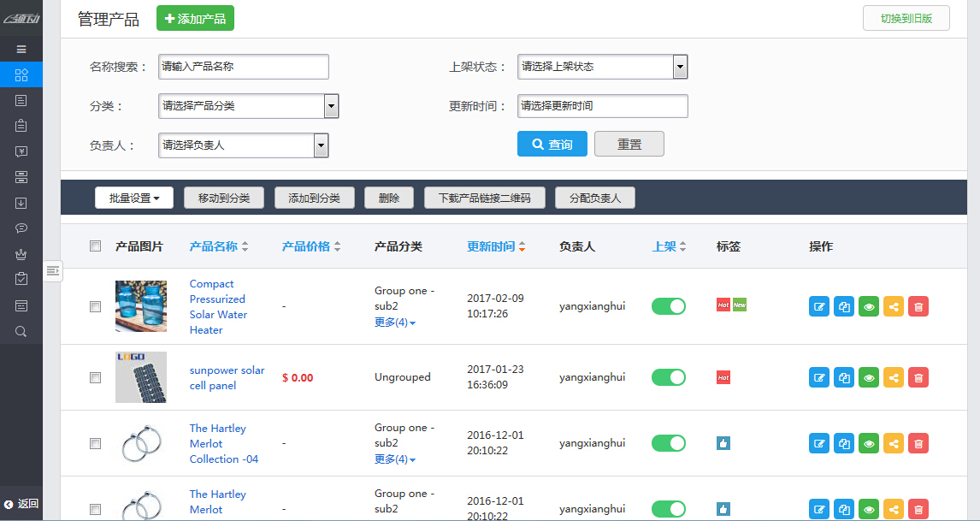This screenshot has width=980, height=521.
Task: Check the checkbox for sunpower solar cell panel
Action: pos(95,377)
